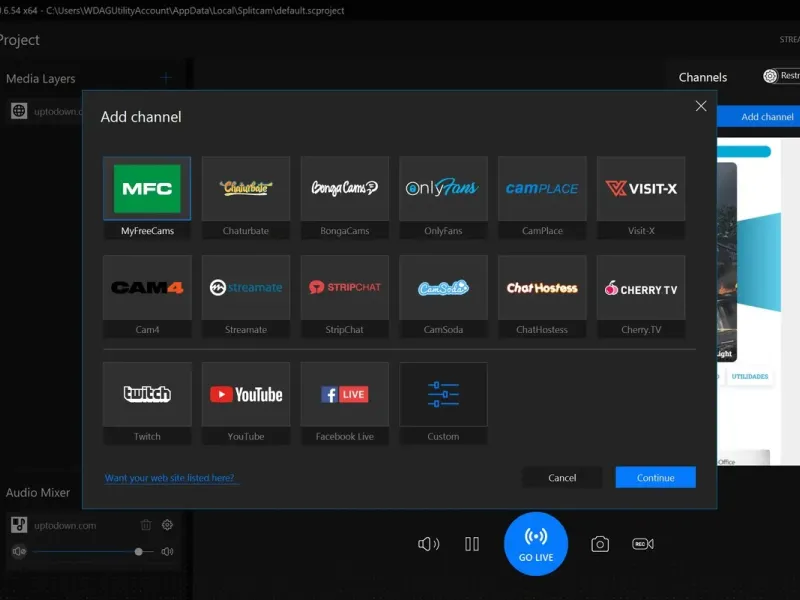The height and width of the screenshot is (600, 800).
Task: Pick the OnlyFans channel tile
Action: click(x=443, y=197)
